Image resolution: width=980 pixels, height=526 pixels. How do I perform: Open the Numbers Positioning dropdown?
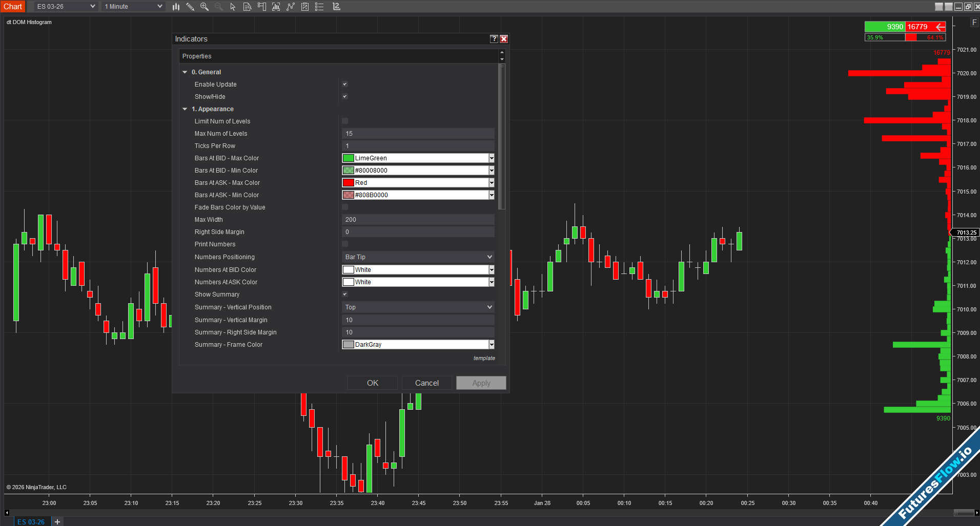(418, 257)
